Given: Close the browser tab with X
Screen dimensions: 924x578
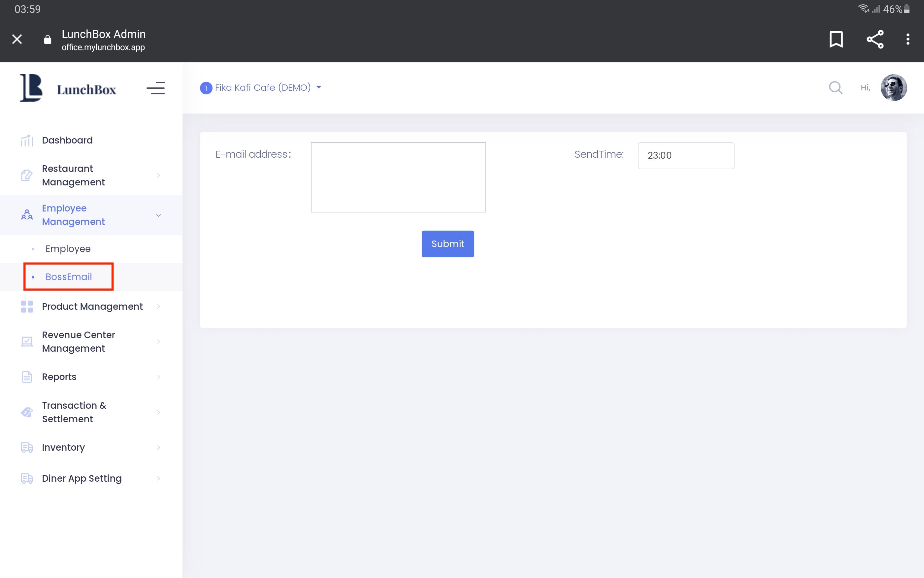Looking at the screenshot, I should pyautogui.click(x=17, y=39).
